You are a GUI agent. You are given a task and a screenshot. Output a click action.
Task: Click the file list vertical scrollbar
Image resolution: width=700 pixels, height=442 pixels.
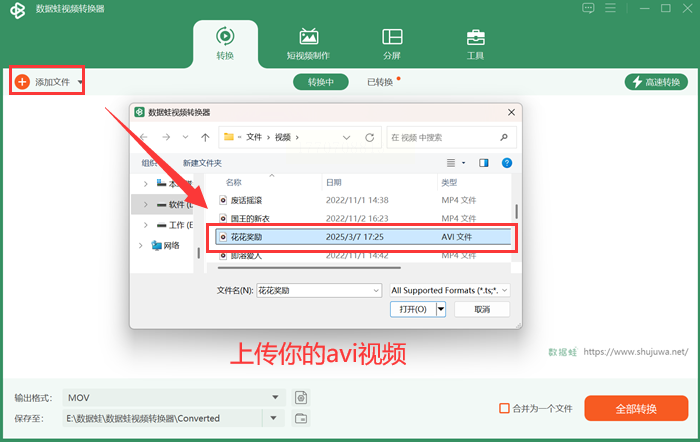pos(516,212)
